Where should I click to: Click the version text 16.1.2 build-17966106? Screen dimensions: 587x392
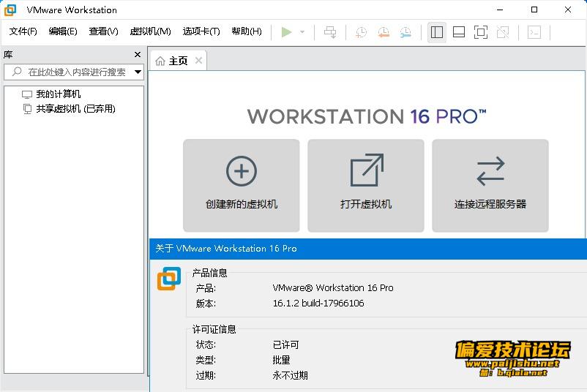coord(318,303)
